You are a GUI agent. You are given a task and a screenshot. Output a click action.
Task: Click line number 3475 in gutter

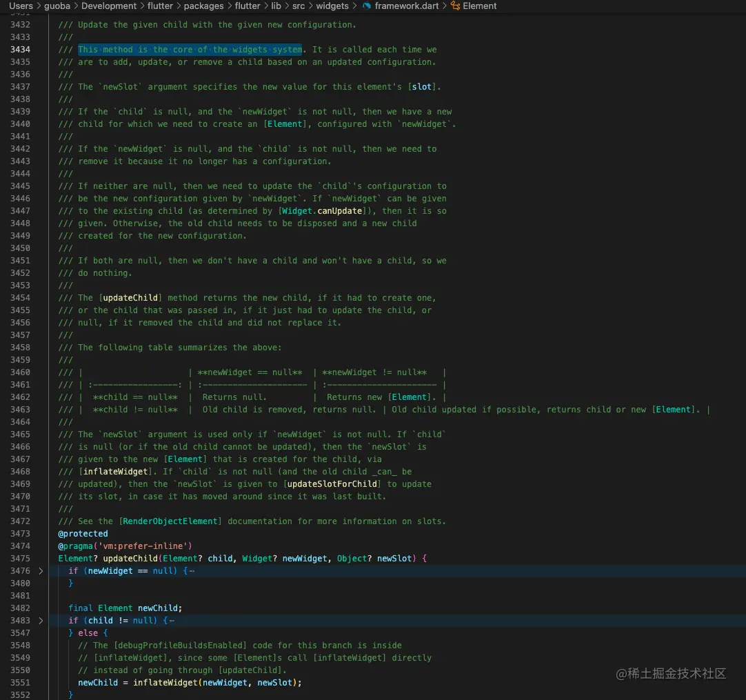coord(20,558)
